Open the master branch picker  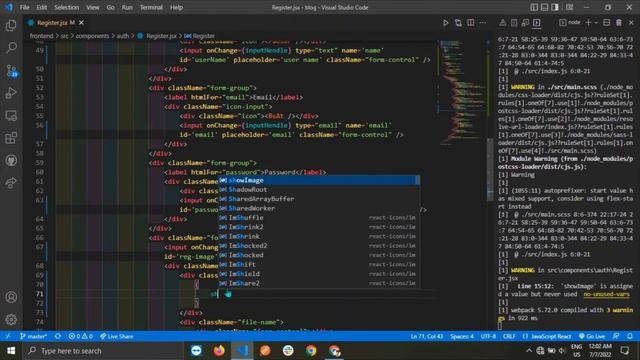coord(33,336)
